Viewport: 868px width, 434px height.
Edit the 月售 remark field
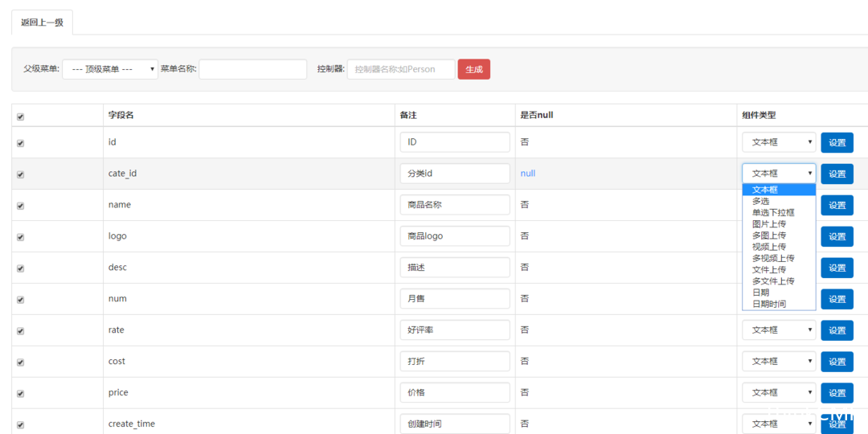(x=455, y=298)
